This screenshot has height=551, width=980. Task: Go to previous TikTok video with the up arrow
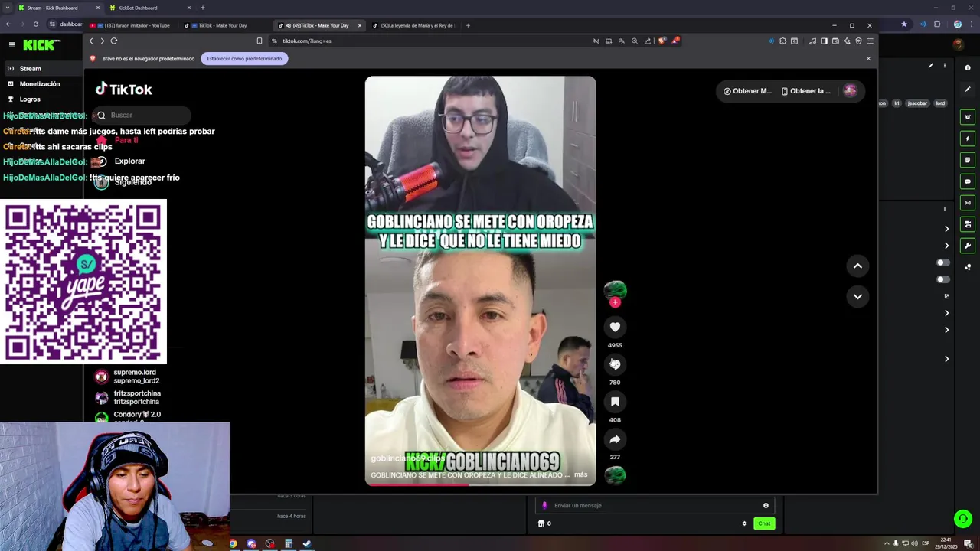857,266
